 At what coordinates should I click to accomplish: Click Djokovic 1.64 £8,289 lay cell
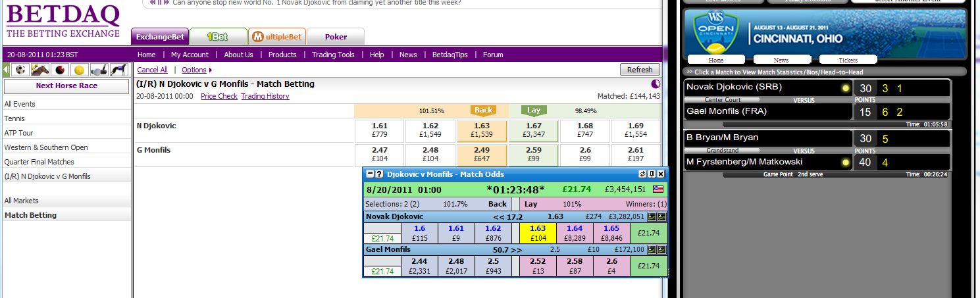tap(575, 233)
